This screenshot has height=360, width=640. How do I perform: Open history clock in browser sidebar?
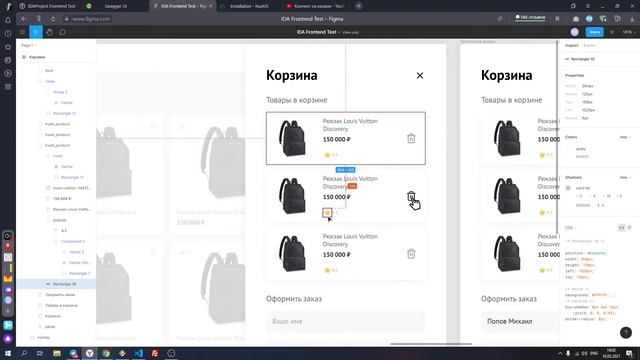coord(8,33)
